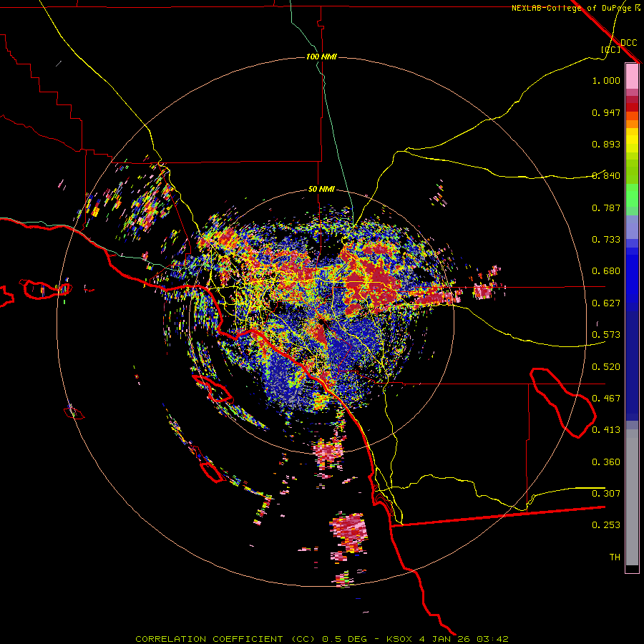Click the 'KSOX' station identifier in caption

[399, 639]
